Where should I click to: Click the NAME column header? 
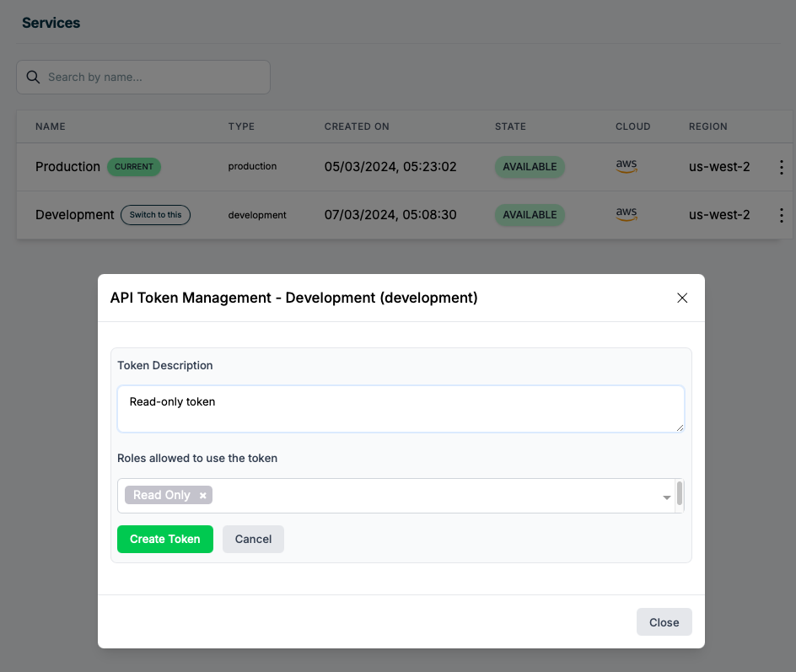point(51,126)
